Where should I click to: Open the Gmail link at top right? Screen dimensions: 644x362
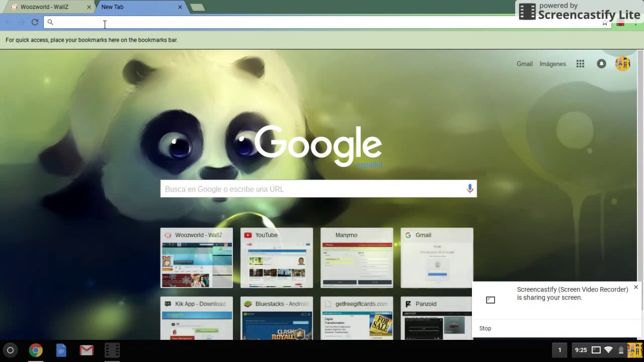(524, 64)
